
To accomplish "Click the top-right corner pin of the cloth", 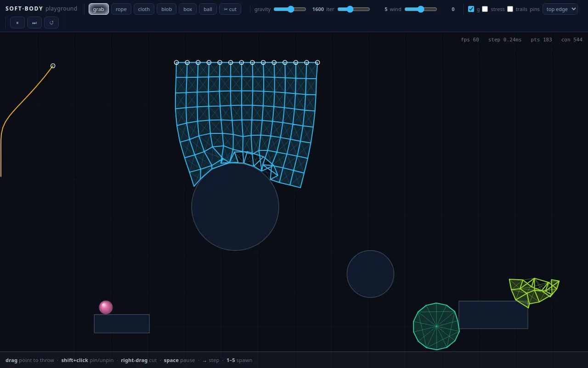I will click(x=317, y=63).
